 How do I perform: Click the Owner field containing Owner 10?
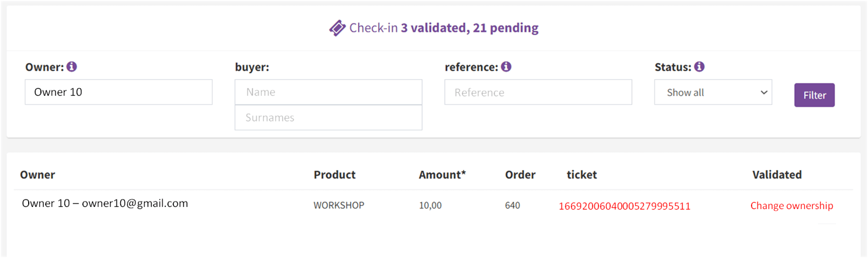click(x=118, y=92)
